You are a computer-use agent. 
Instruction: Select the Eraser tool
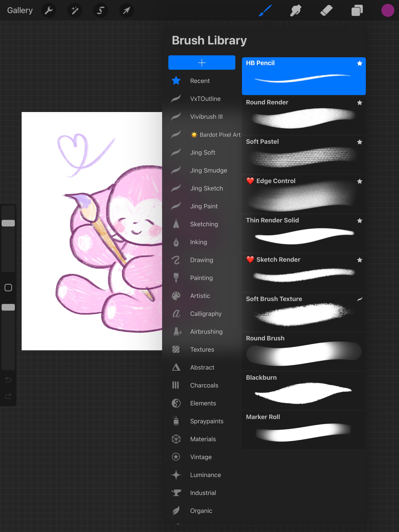pos(326,11)
